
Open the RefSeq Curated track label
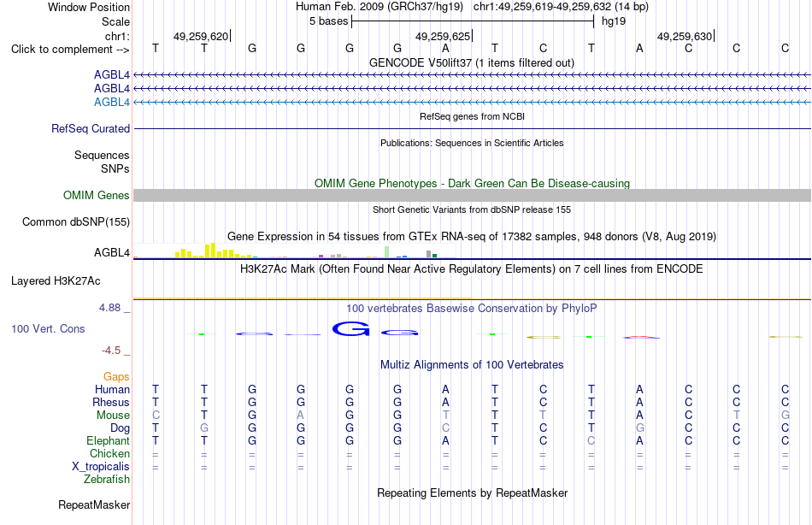tap(91, 128)
